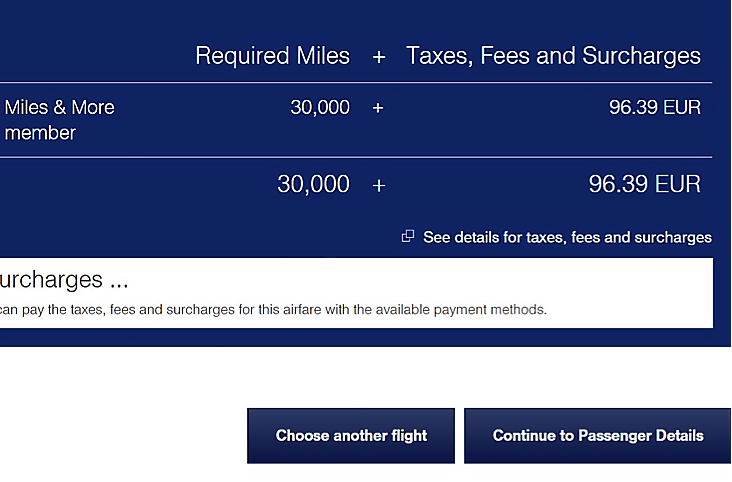The image size is (732, 482).
Task: Click the Miles & More member label
Action: [x=59, y=120]
